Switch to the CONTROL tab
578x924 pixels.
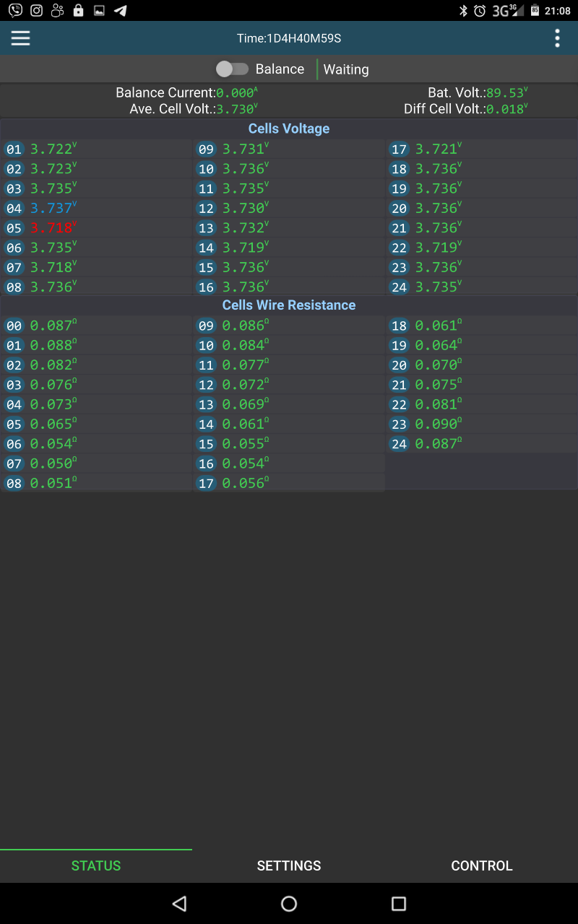click(481, 866)
